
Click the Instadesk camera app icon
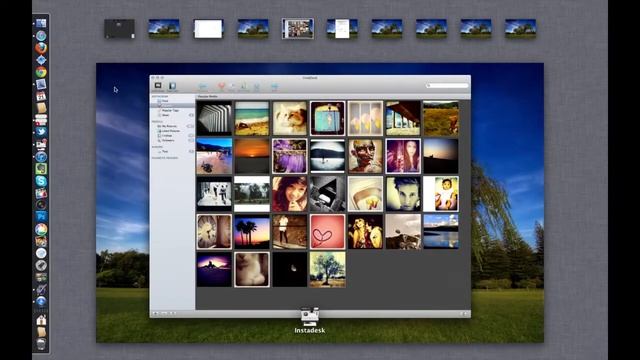(x=310, y=317)
